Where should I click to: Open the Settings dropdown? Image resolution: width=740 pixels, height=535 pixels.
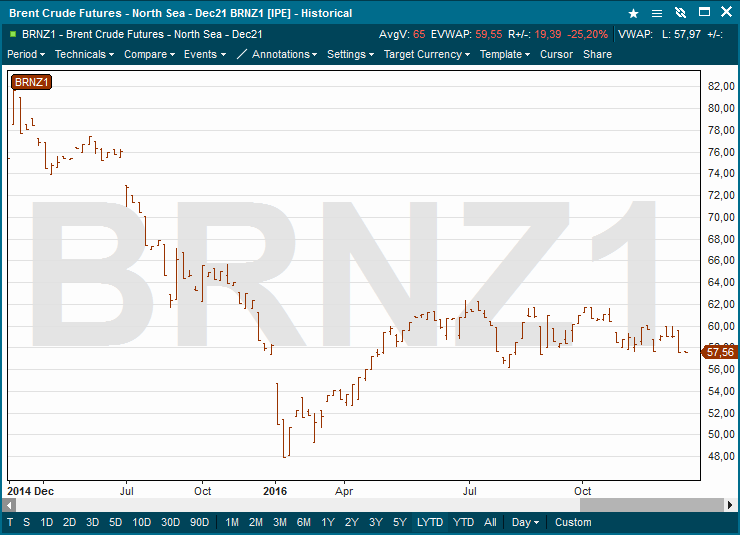(350, 54)
